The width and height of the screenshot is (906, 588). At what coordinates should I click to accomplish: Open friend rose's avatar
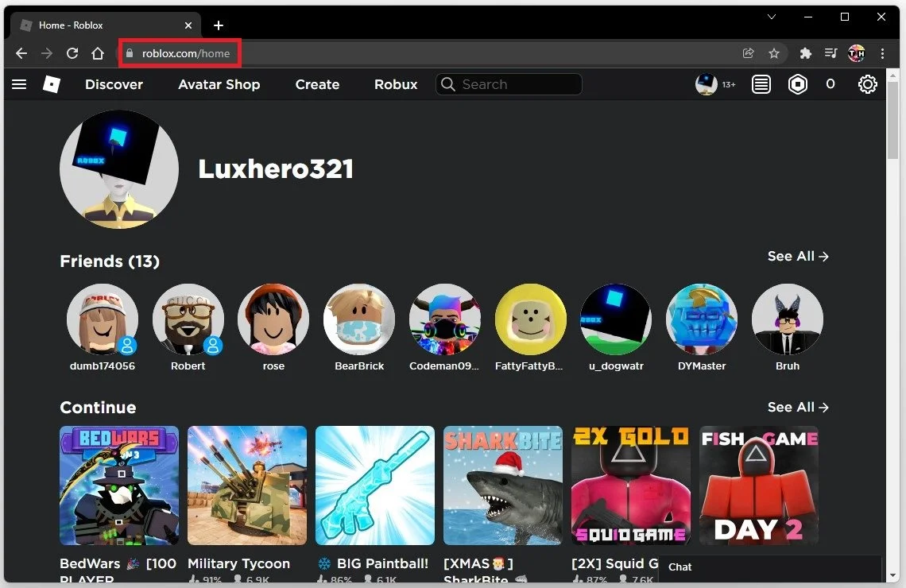coord(273,319)
